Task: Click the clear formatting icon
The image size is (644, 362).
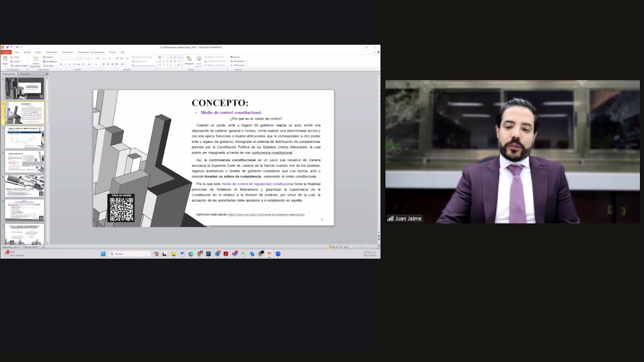Action: point(98,59)
